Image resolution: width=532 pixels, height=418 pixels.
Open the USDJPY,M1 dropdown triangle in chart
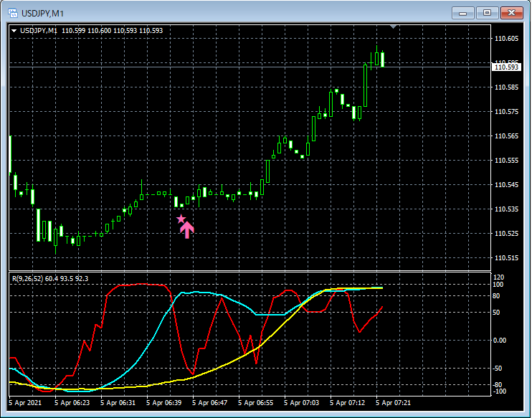[14, 31]
